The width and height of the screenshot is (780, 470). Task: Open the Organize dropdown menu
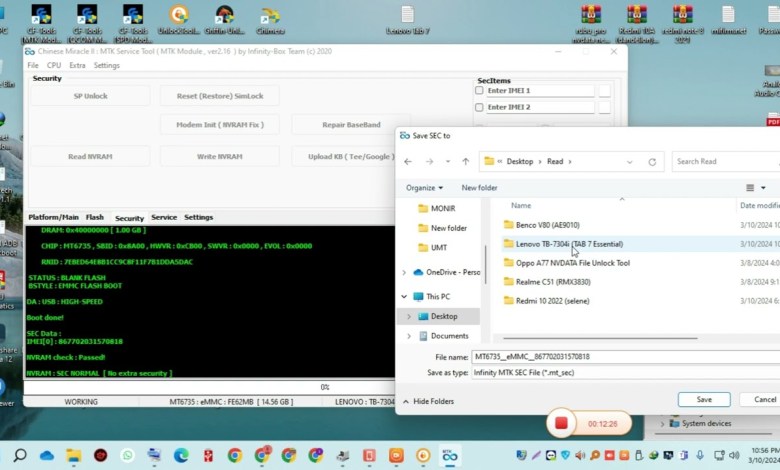[x=425, y=188]
